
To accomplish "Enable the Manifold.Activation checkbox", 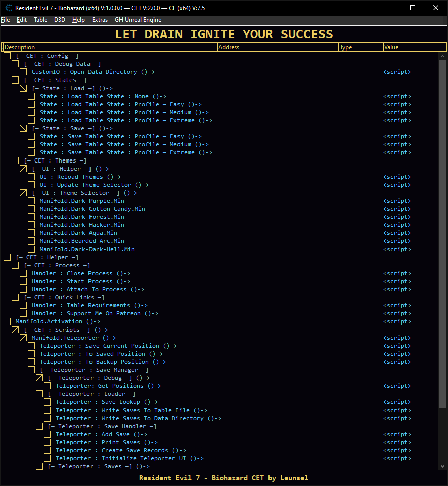I will coord(7,321).
